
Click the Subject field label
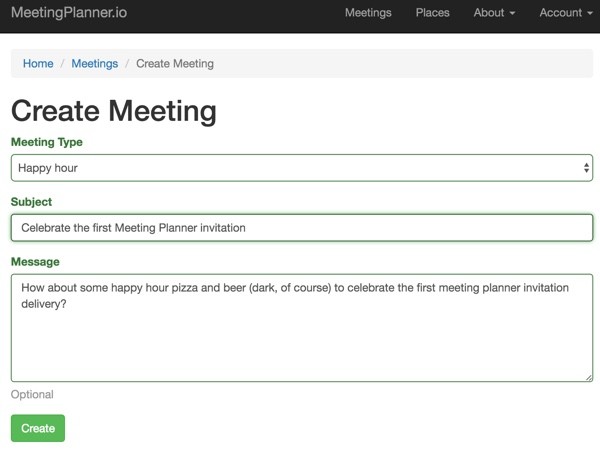point(31,202)
